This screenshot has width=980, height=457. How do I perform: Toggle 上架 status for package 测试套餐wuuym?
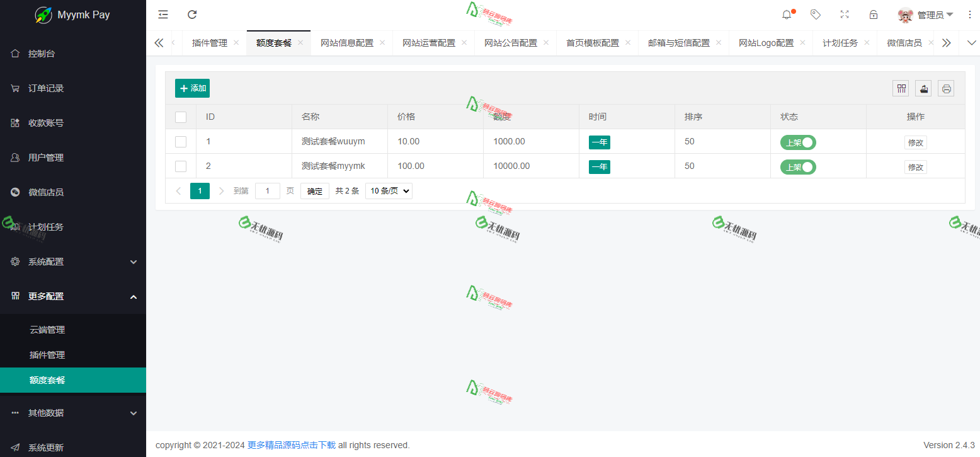798,142
